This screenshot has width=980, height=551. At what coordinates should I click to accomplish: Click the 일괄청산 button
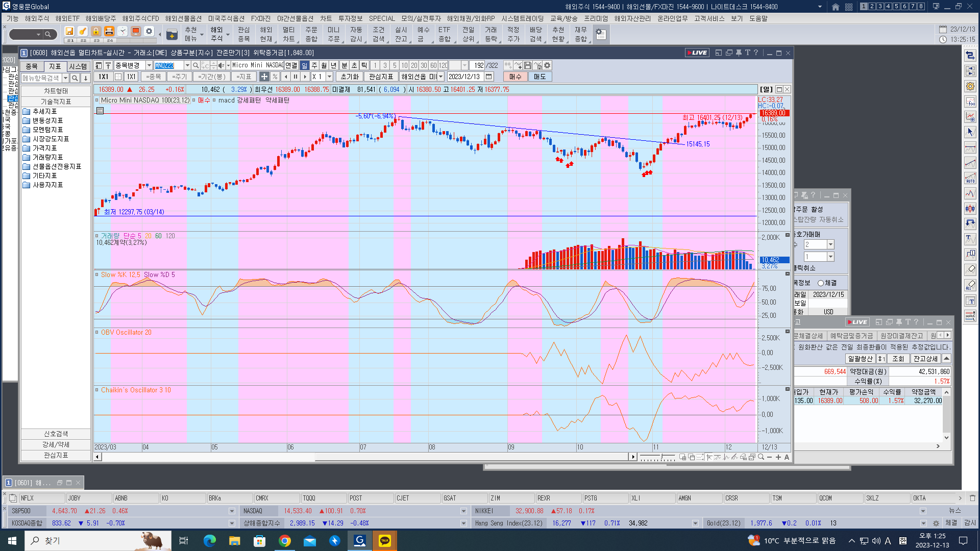(x=861, y=359)
